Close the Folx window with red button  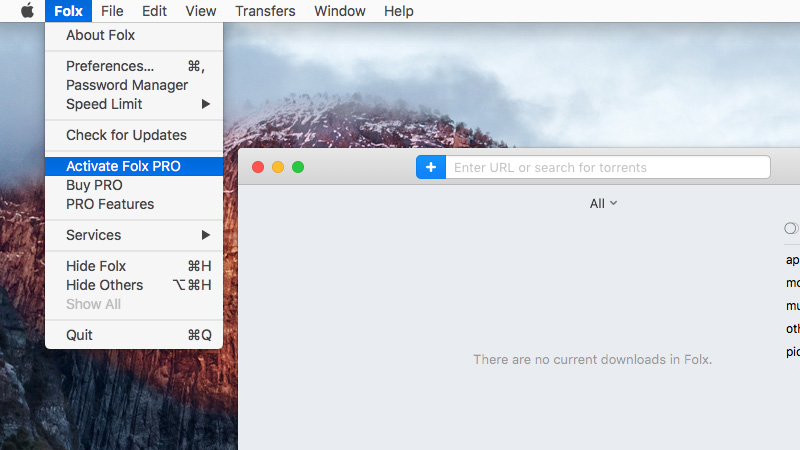[x=258, y=167]
